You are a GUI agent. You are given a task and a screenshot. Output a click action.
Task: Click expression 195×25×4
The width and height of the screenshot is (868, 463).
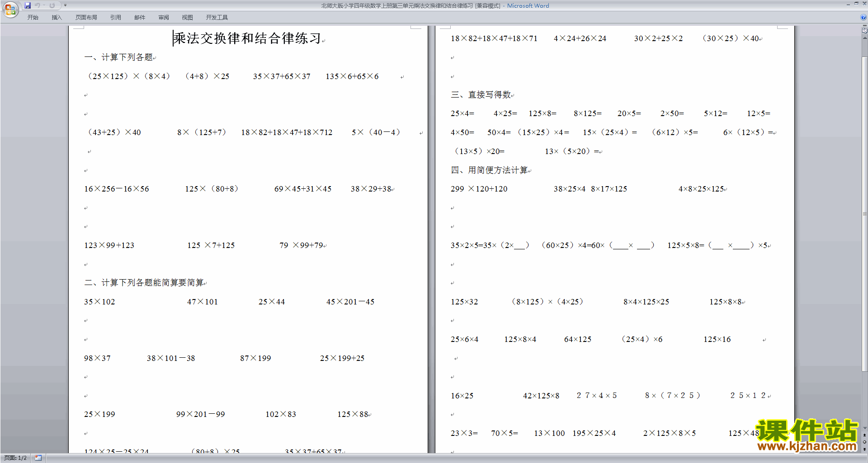coord(594,433)
